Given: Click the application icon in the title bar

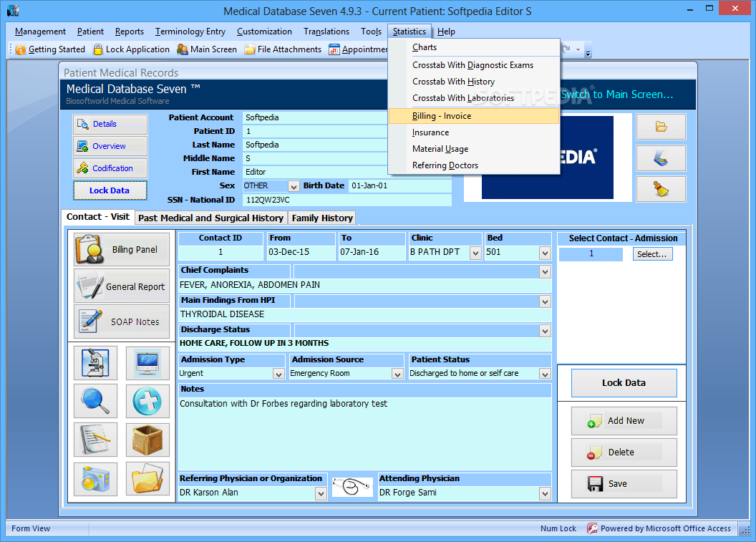Looking at the screenshot, I should 14,10.
